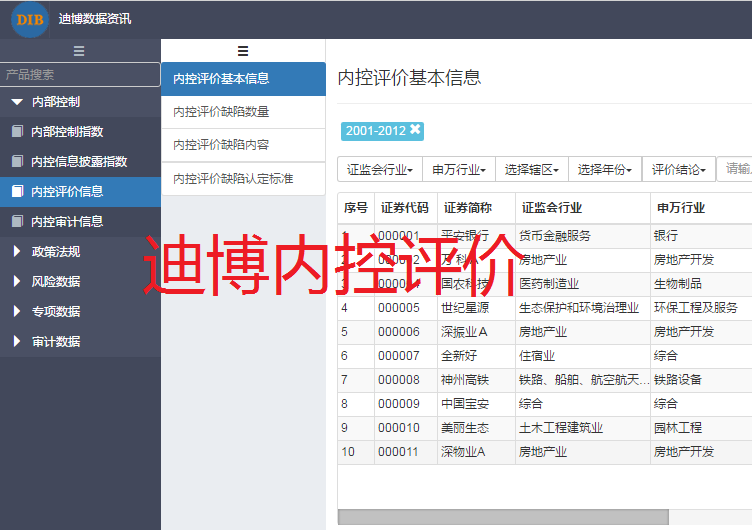Click the DIB logo icon
The width and height of the screenshot is (752, 530).
30,20
